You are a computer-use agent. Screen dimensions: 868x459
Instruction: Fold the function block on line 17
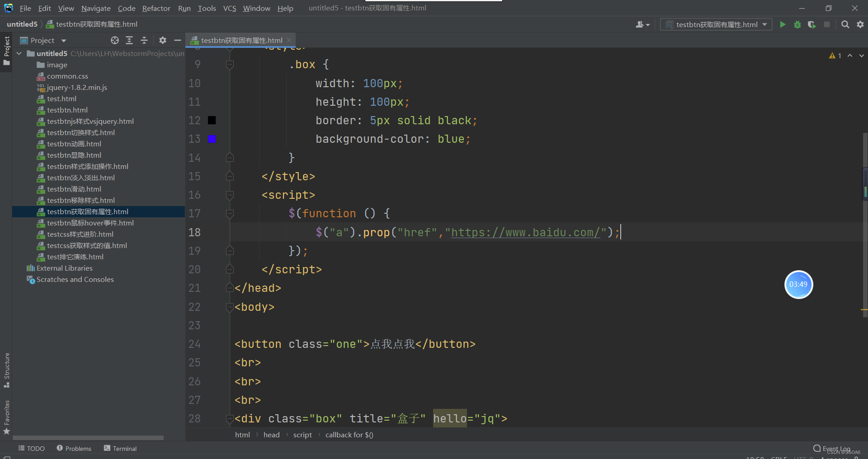[230, 214]
